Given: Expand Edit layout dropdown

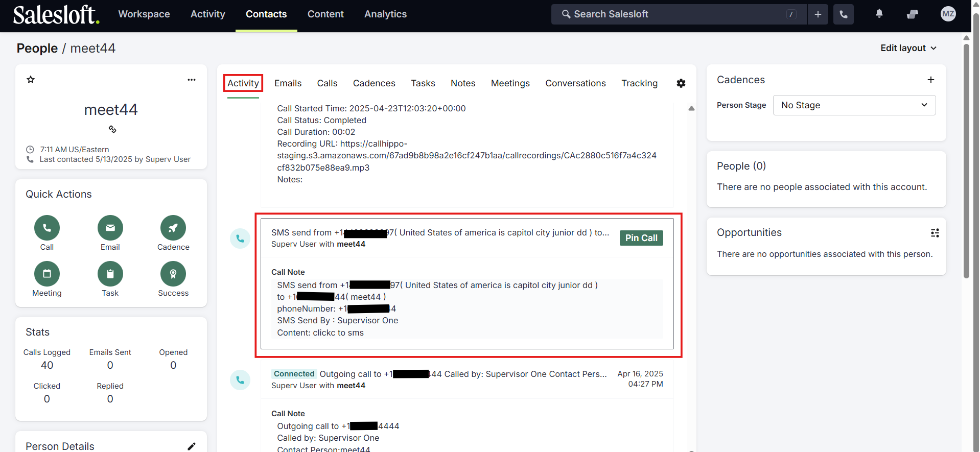Looking at the screenshot, I should pos(908,48).
